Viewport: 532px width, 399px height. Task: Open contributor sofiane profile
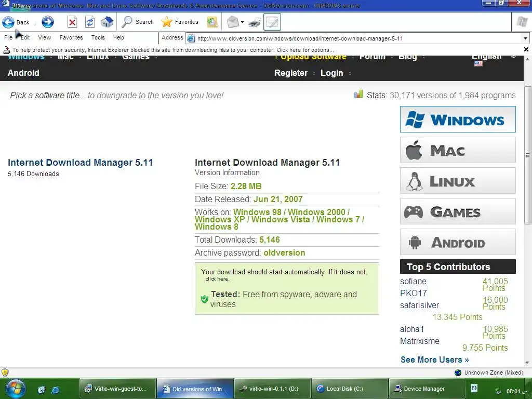click(413, 281)
